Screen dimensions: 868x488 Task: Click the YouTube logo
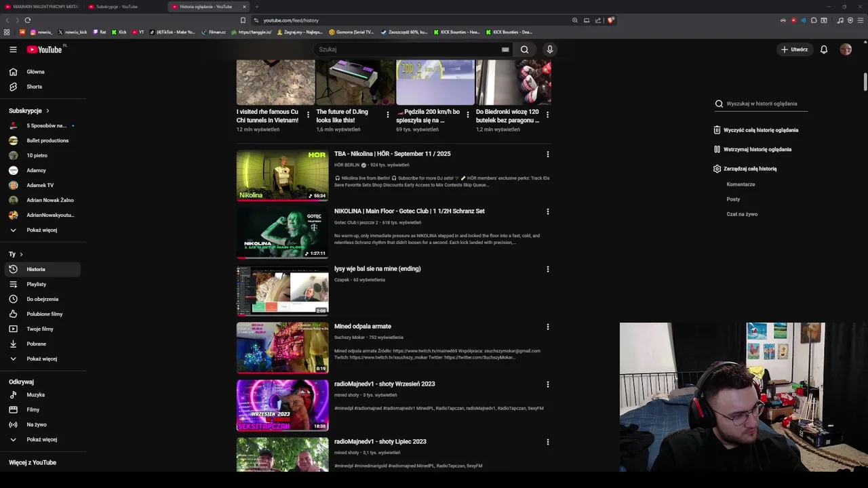45,49
